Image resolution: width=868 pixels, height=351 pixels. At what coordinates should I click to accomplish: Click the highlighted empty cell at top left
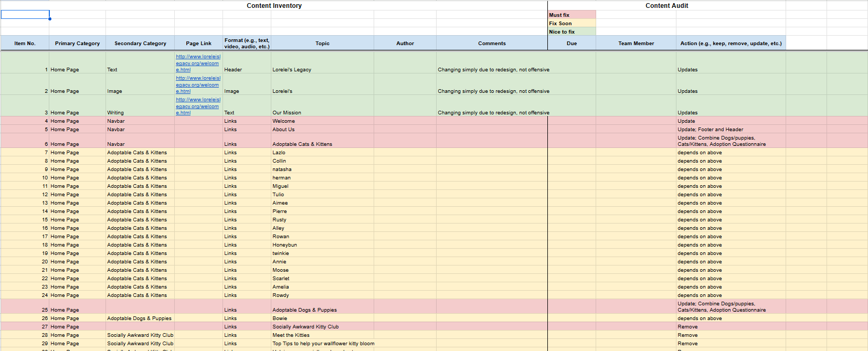click(x=25, y=15)
